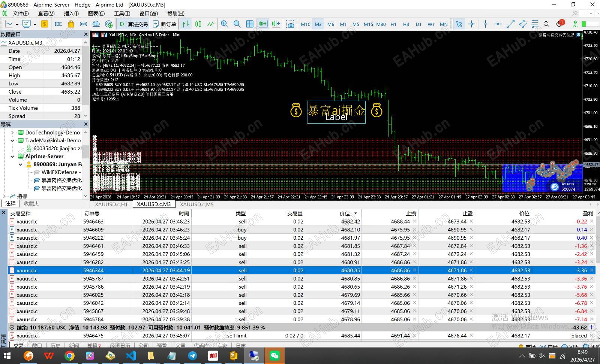The image size is (600, 364).
Task: Open the View (查看) menu
Action: pyautogui.click(x=46, y=13)
